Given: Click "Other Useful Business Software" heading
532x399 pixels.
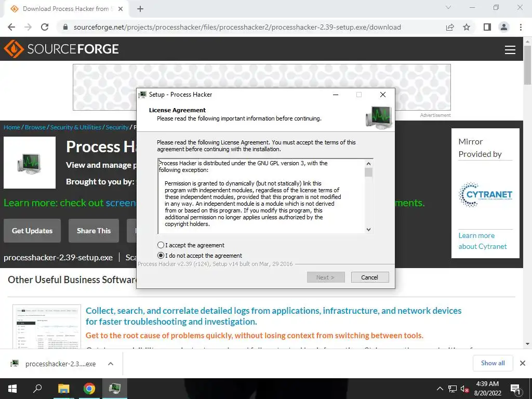Looking at the screenshot, I should [x=72, y=280].
